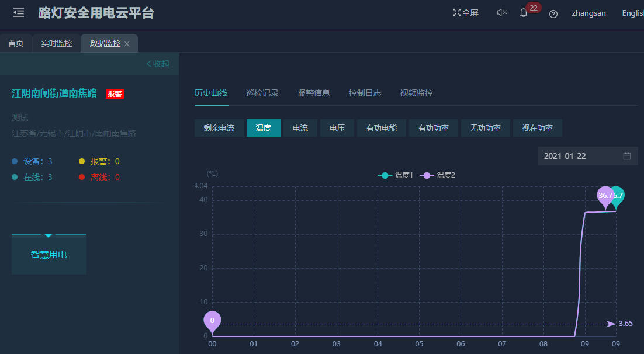Open the notification bell with 22 alerts
Image resolution: width=644 pixels, height=354 pixels.
(x=524, y=13)
